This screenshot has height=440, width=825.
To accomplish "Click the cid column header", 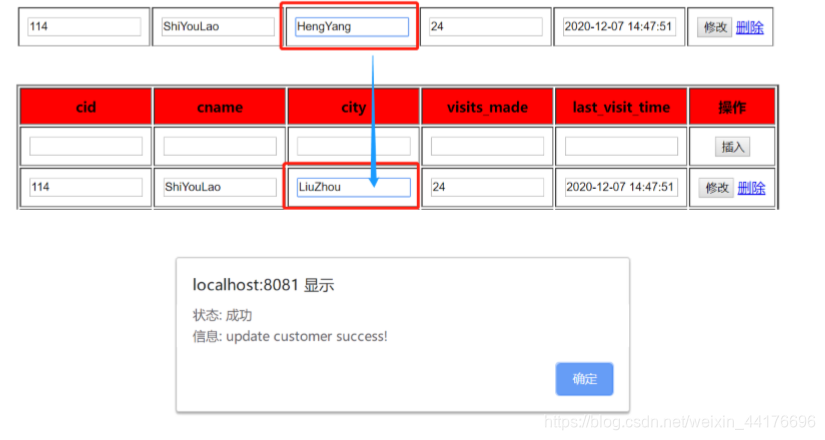I will pos(86,107).
